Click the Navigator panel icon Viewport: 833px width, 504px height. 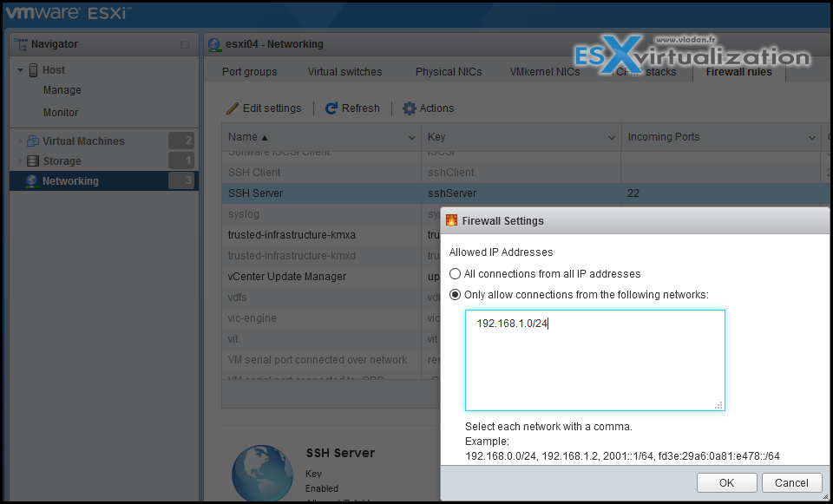[20, 44]
